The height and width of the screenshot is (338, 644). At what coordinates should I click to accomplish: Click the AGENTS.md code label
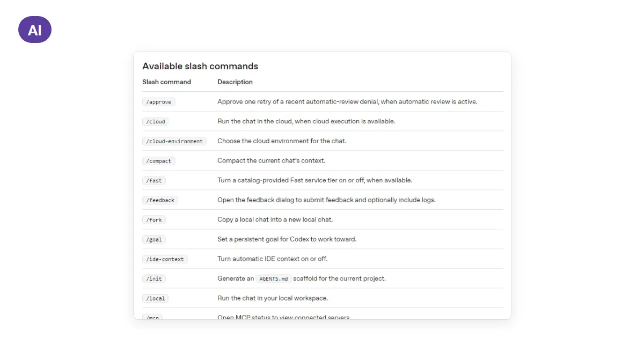274,278
